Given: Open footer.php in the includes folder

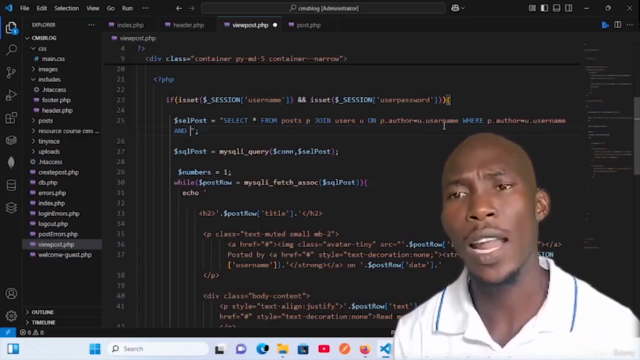Looking at the screenshot, I should point(56,100).
